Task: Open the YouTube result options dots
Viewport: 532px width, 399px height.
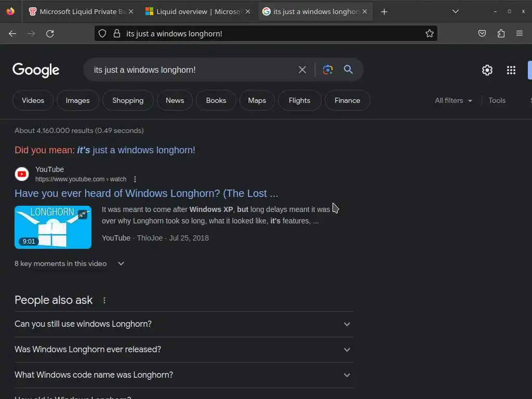Action: (x=135, y=179)
